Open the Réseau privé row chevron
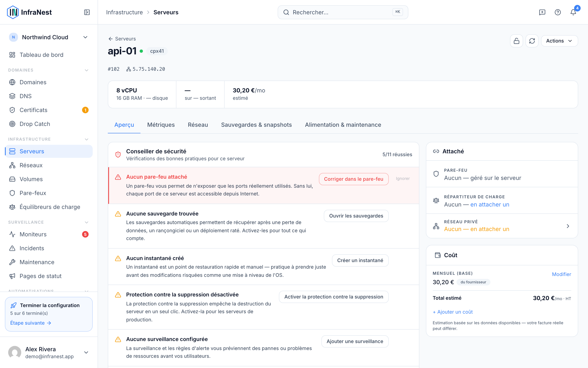588x368 pixels. 568,226
